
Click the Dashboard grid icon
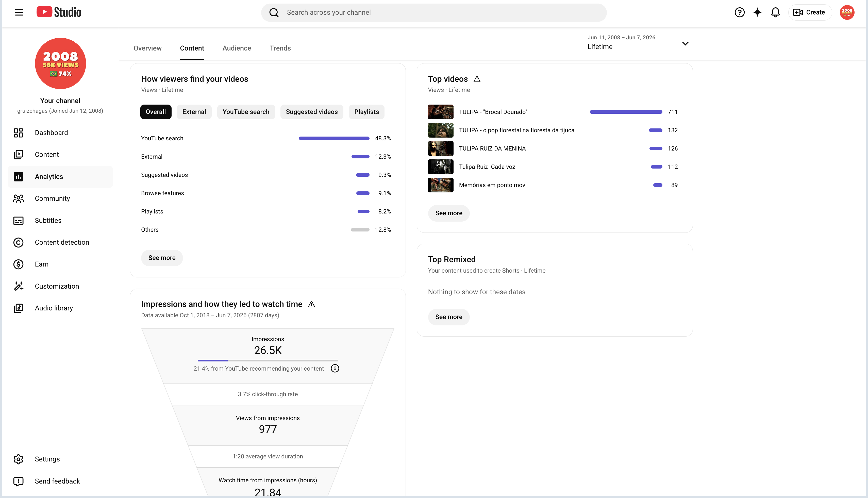pos(19,133)
